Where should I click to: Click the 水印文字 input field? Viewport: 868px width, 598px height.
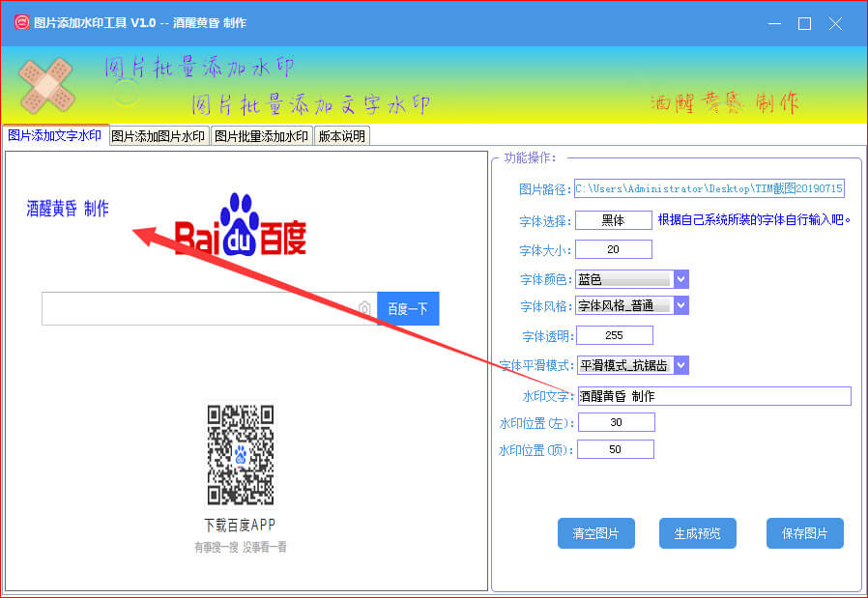point(714,396)
